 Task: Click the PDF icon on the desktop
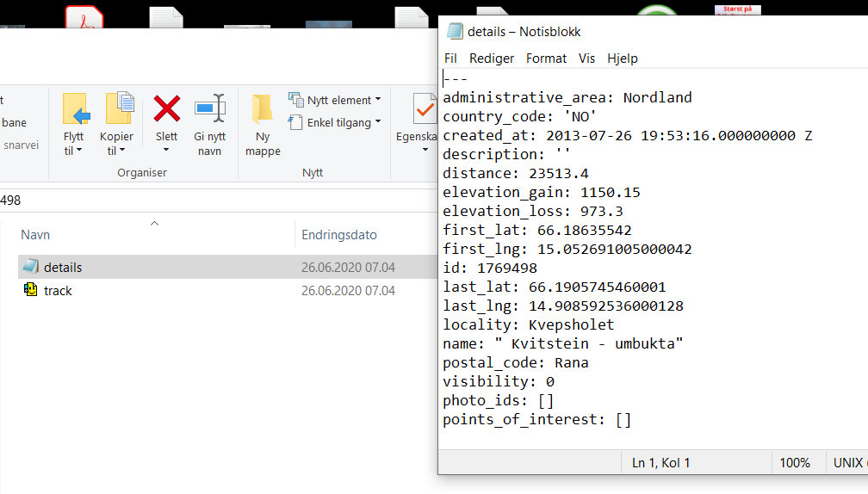click(x=85, y=15)
